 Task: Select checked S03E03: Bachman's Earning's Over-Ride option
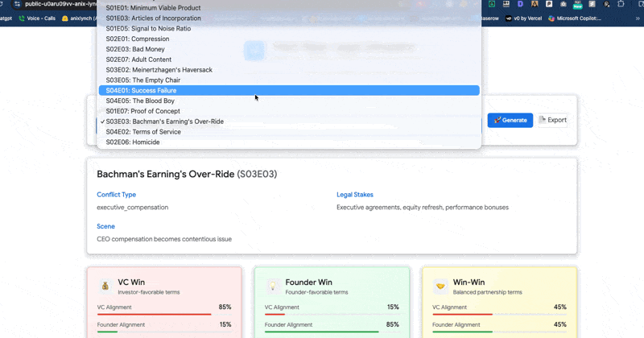(x=164, y=122)
